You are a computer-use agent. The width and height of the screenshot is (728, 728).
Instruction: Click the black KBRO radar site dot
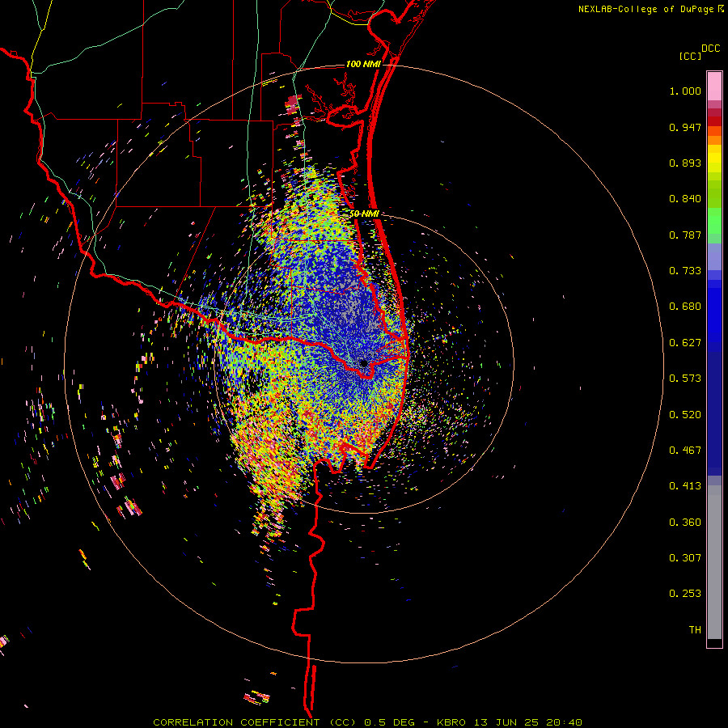(363, 363)
